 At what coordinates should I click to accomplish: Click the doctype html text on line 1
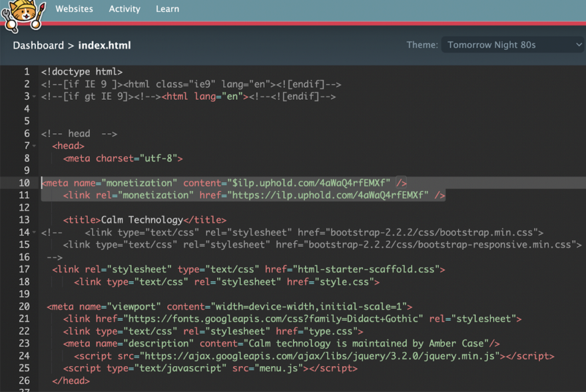pyautogui.click(x=82, y=72)
